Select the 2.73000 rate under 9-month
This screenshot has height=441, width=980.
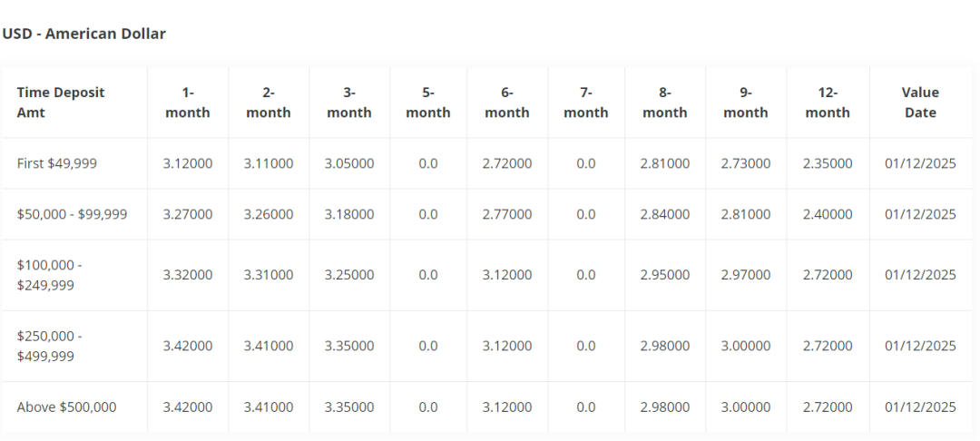[x=746, y=163]
